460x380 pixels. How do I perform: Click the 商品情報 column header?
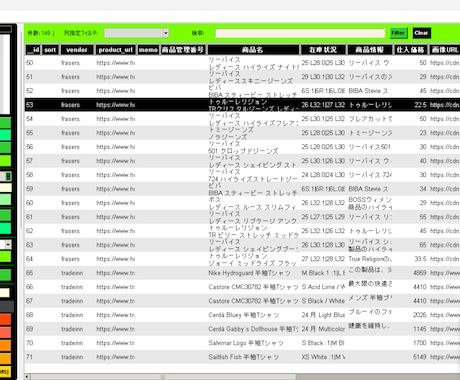(370, 50)
